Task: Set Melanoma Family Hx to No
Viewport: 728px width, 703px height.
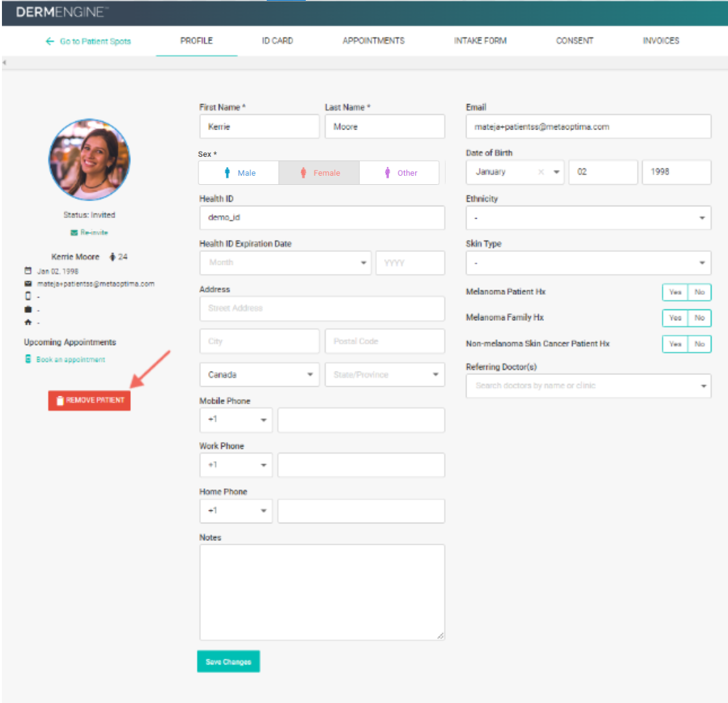Action: click(x=699, y=318)
